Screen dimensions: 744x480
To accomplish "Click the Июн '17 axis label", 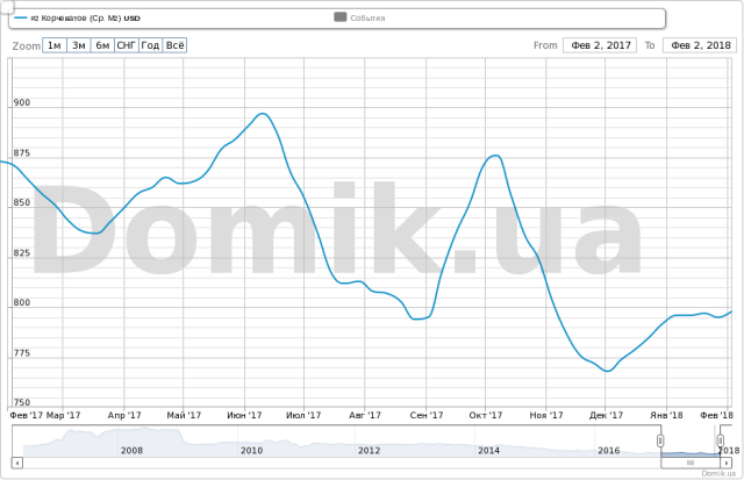I will click(244, 415).
